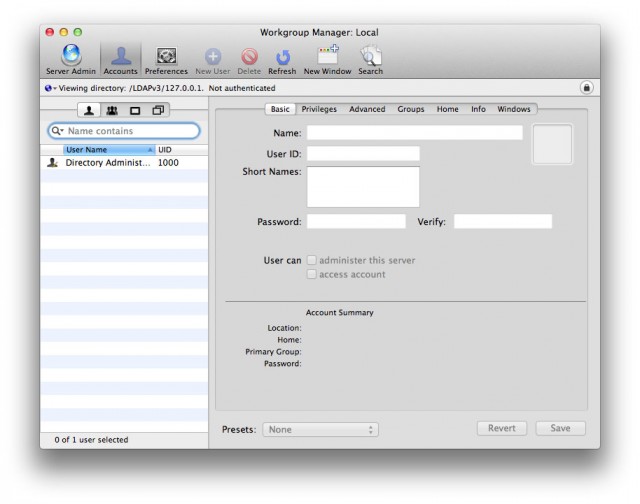
Task: Enable access account checkbox
Action: [x=311, y=274]
